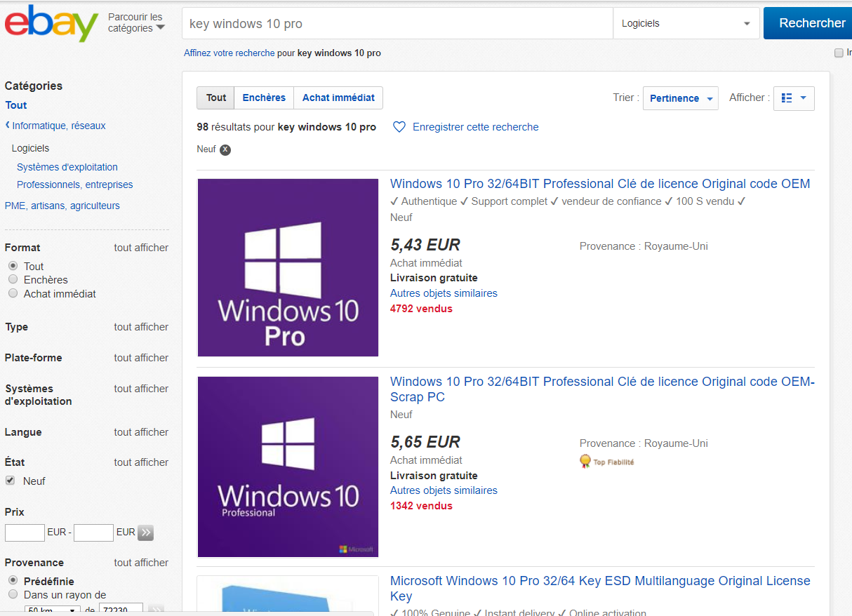This screenshot has height=616, width=852.
Task: Select the Tout format radio button
Action: 13,266
